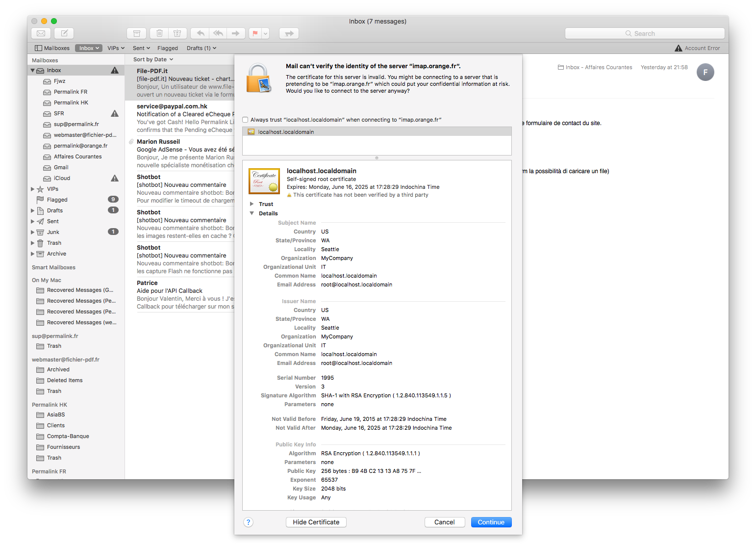Viewport: 756px width, 545px height.
Task: Open the Marion Russeil Google AdSense message
Action: coord(180,154)
